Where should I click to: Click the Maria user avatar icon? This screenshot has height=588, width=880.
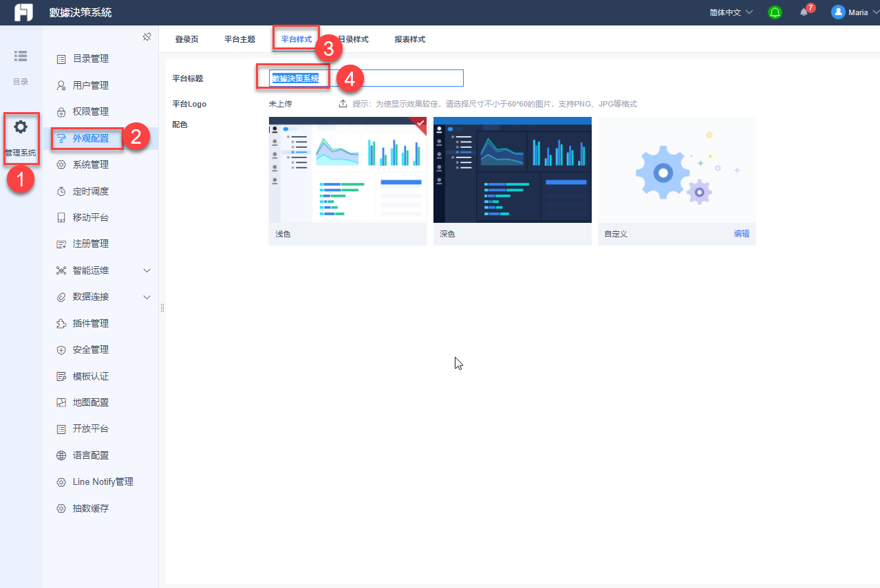(838, 12)
